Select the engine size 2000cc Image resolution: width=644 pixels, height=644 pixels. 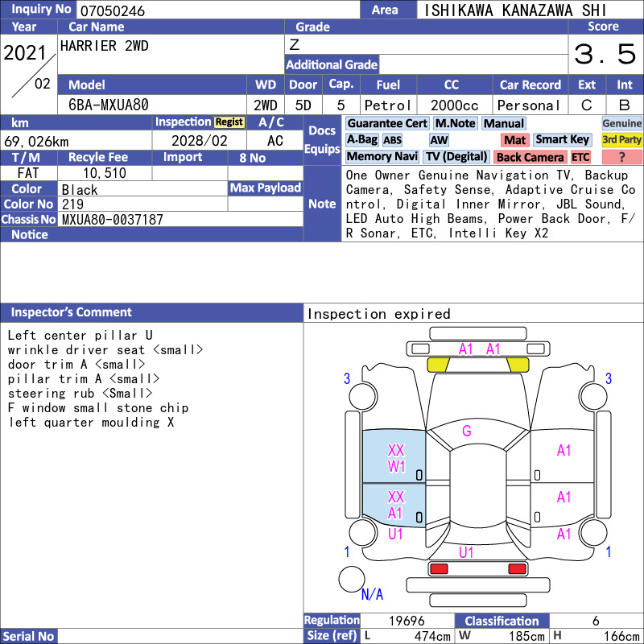point(454,105)
